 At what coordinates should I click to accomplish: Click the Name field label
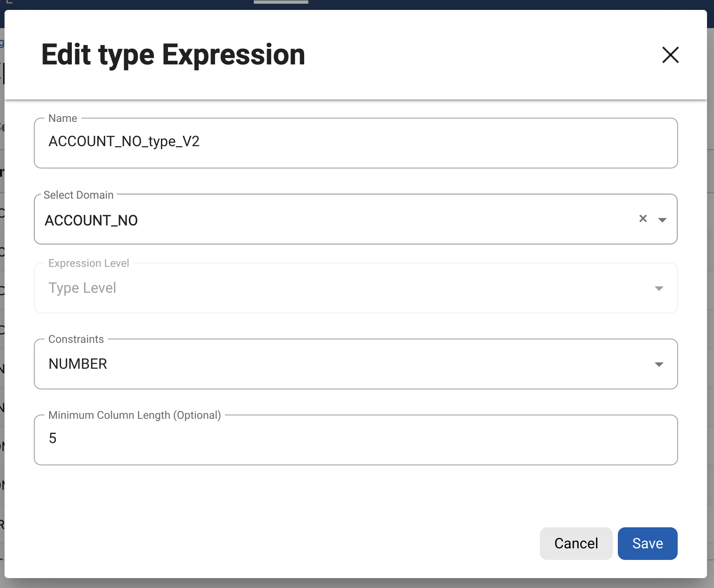[63, 119]
